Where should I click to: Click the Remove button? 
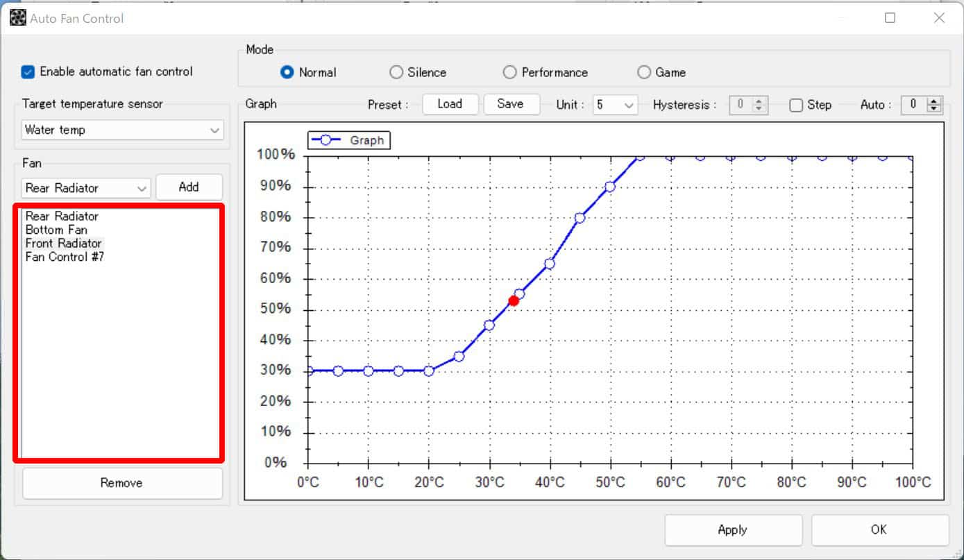121,483
